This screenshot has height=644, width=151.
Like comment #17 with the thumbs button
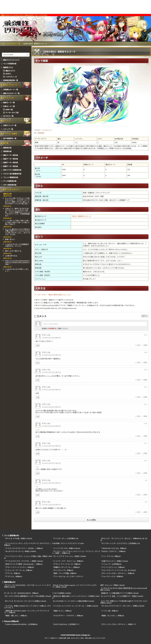pyautogui.click(x=37, y=345)
